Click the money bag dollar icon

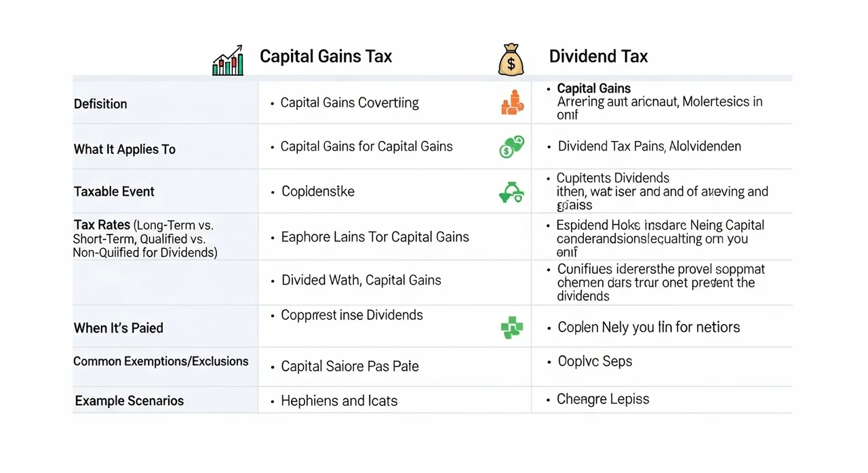click(x=511, y=59)
